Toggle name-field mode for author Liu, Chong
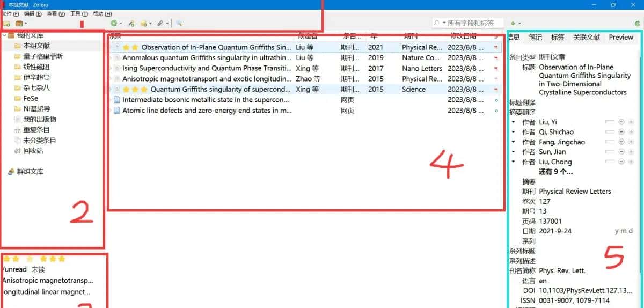The image size is (644, 308). click(609, 162)
